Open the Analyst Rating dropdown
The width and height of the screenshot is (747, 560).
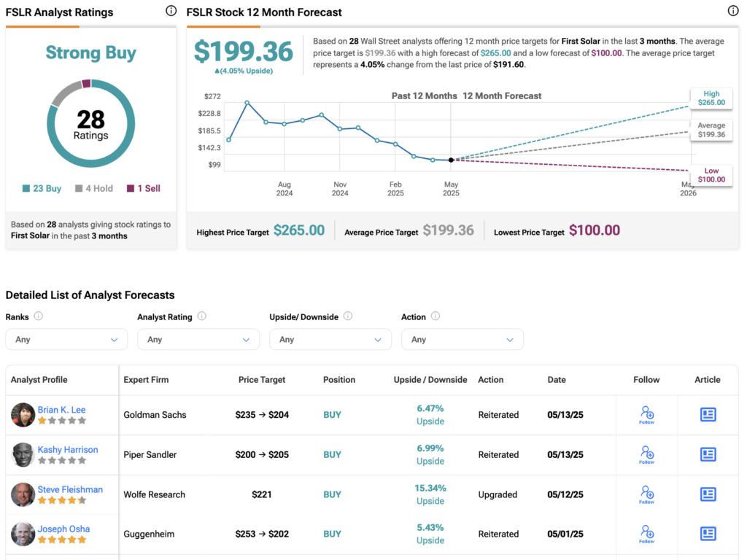coord(198,340)
